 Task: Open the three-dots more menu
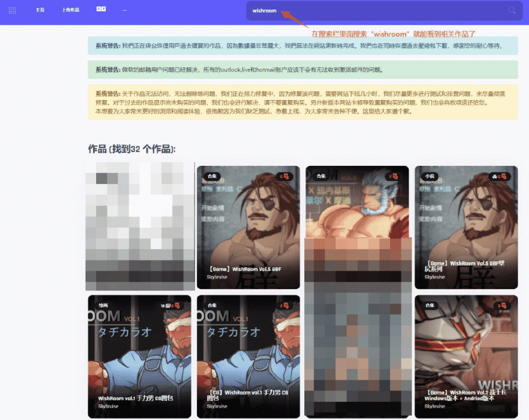[x=125, y=10]
